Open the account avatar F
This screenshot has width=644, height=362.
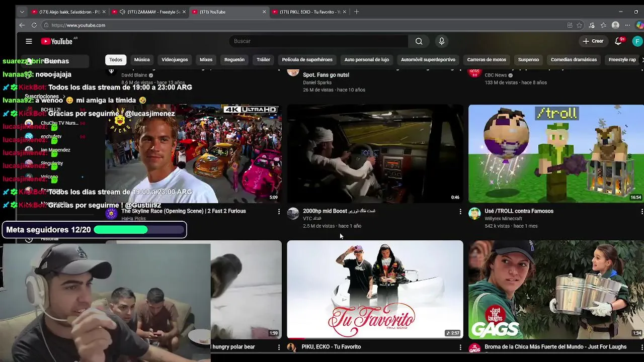(637, 41)
